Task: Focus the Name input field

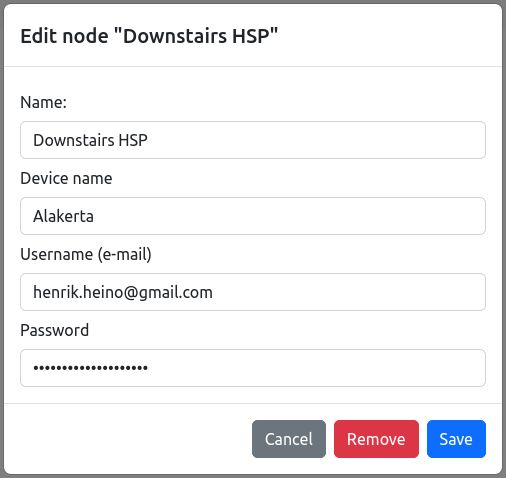Action: click(253, 140)
